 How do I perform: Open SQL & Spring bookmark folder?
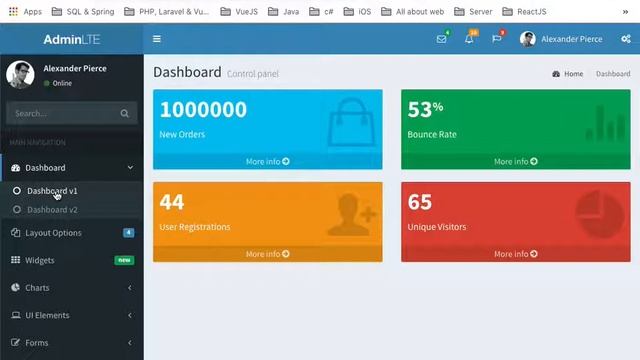click(x=83, y=11)
